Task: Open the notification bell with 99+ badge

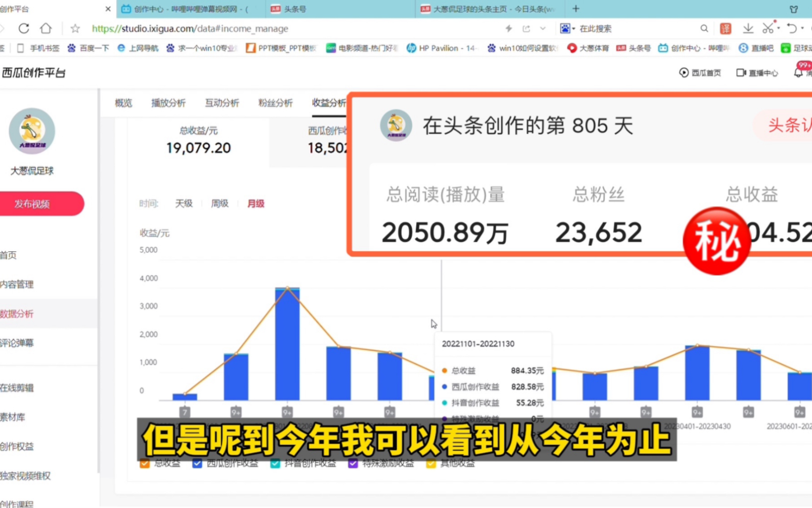Action: click(799, 73)
